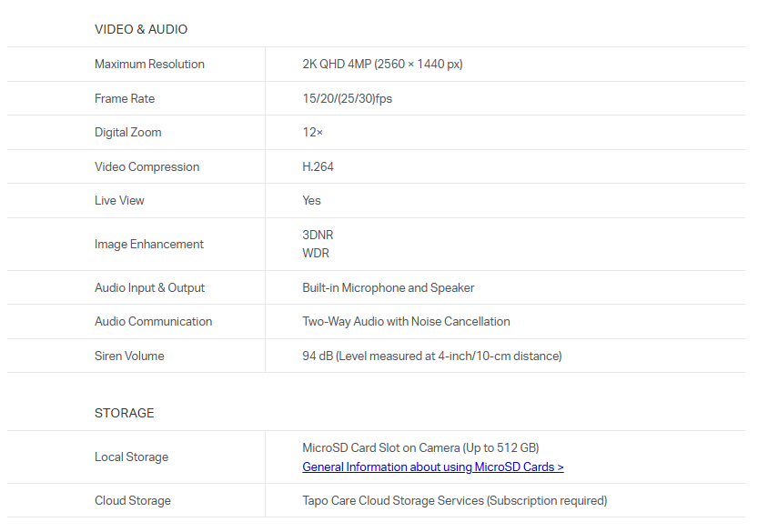Viewport: 758px width, 532px height.
Task: Click the 3DNR text
Action: (318, 235)
